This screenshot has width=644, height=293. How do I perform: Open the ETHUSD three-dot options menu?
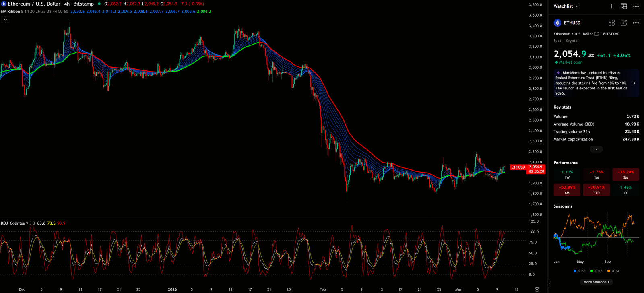636,23
